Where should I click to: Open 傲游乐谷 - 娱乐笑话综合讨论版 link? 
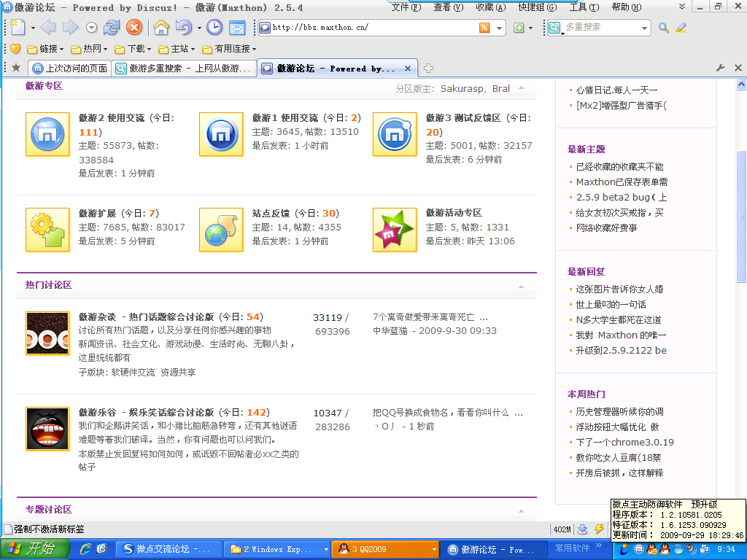click(x=146, y=413)
